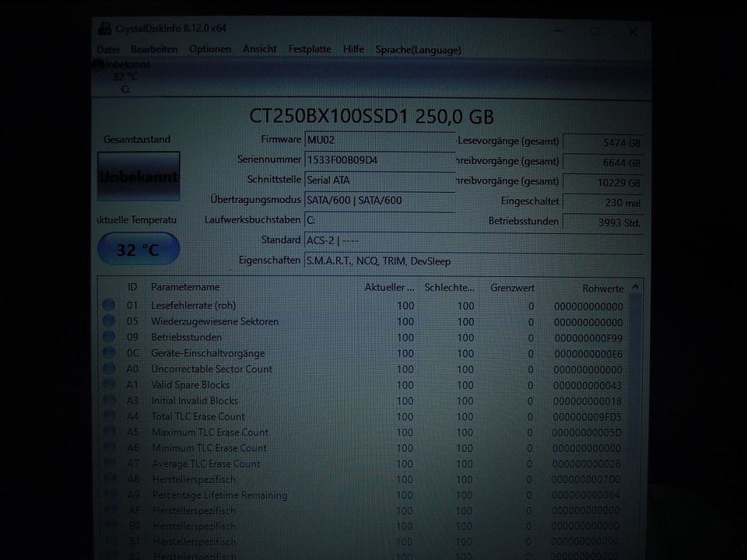Click the Rohwert column header
Screen dimensions: 747x560
[602, 288]
